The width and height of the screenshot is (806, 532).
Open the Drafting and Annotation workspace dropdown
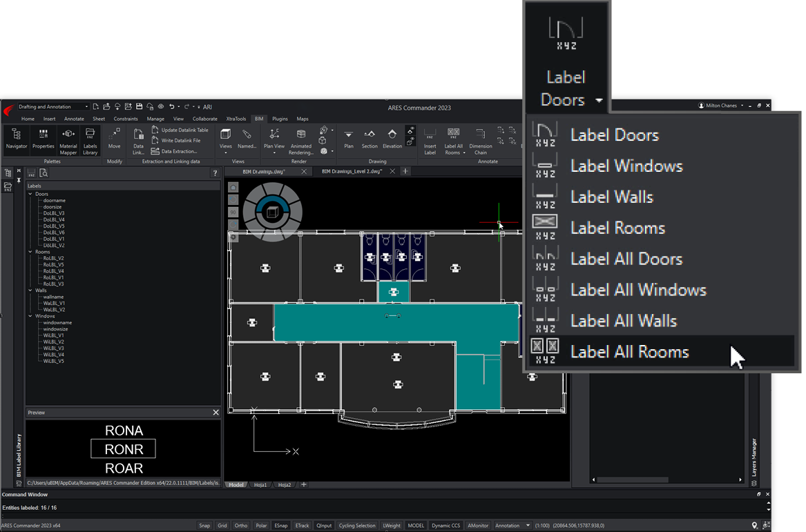click(53, 107)
